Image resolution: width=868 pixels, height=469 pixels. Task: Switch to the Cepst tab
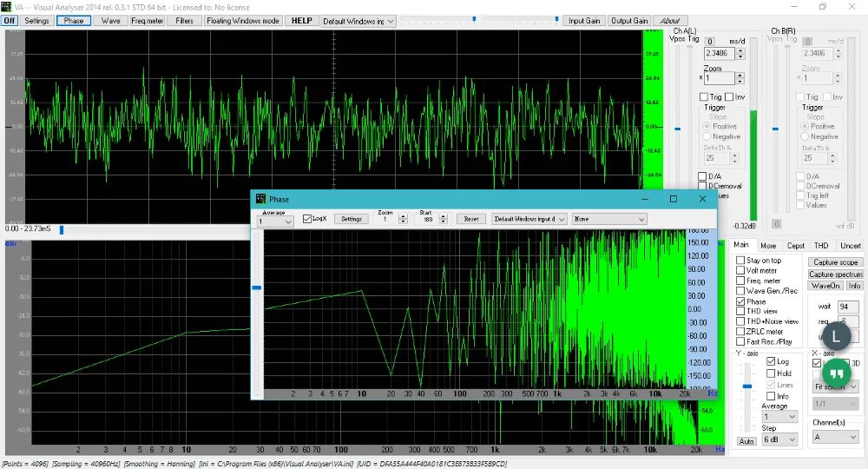(x=795, y=245)
